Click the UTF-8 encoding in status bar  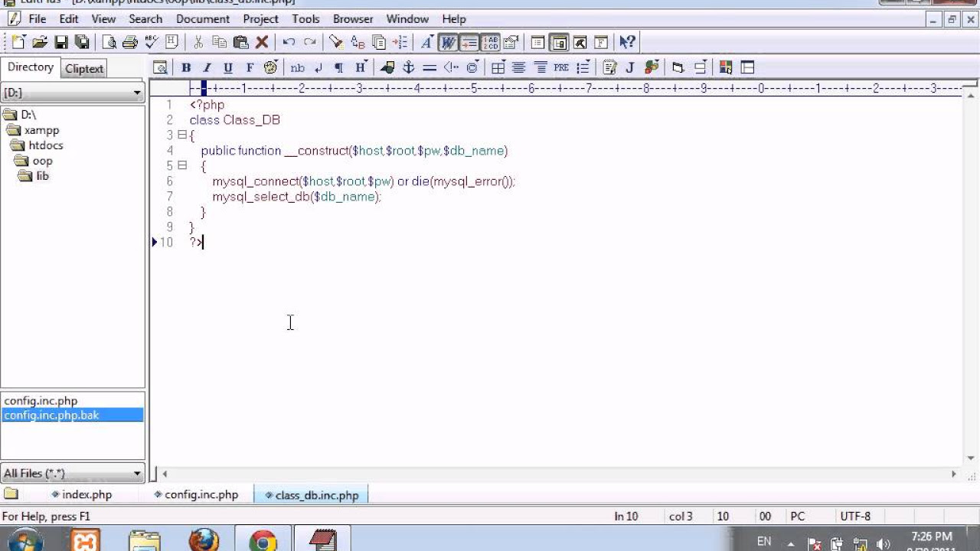(x=855, y=516)
